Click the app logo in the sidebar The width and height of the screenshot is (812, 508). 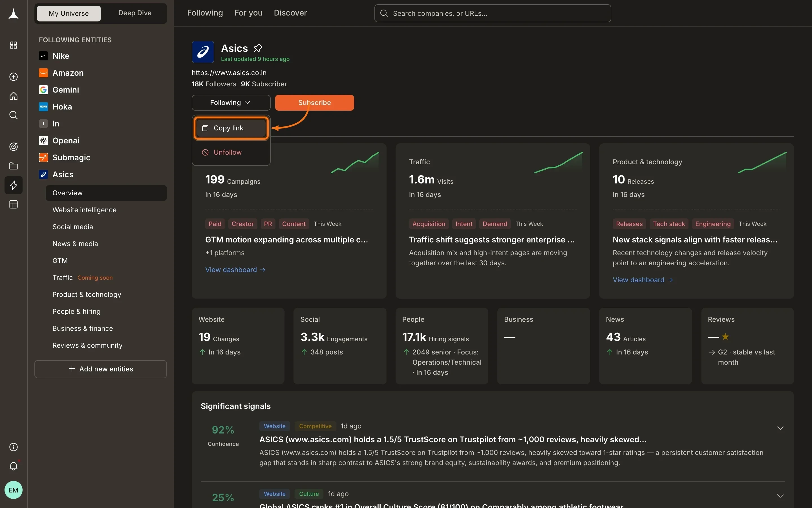pyautogui.click(x=14, y=14)
